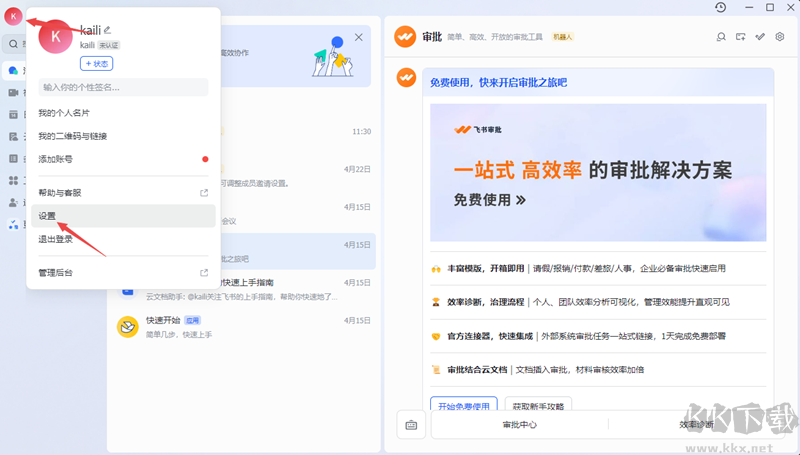The image size is (800, 455).
Task: Open the chat settings gear icon
Action: click(780, 37)
